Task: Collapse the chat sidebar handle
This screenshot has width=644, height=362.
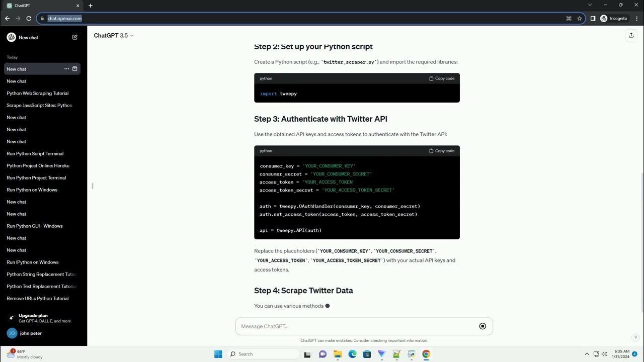Action: tap(92, 186)
